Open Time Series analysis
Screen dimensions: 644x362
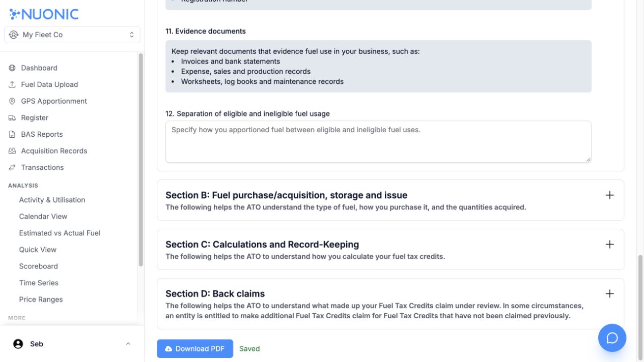[x=39, y=283]
